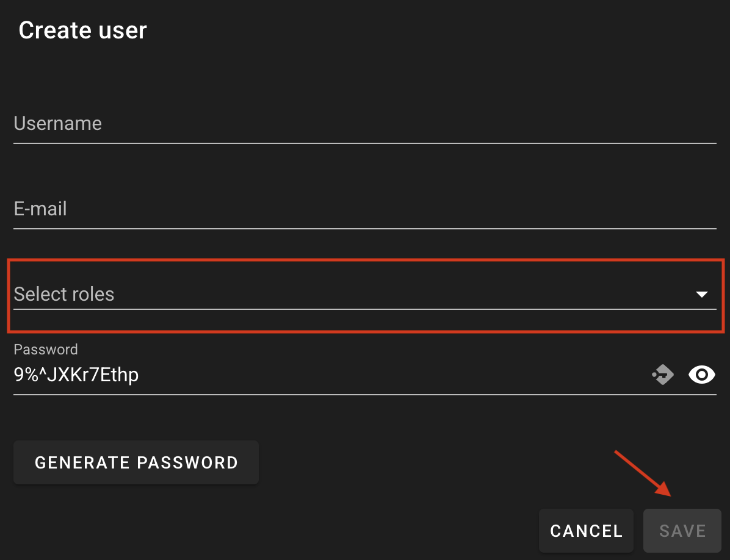Viewport: 730px width, 560px height.
Task: Click the small Password field label
Action: click(46, 350)
